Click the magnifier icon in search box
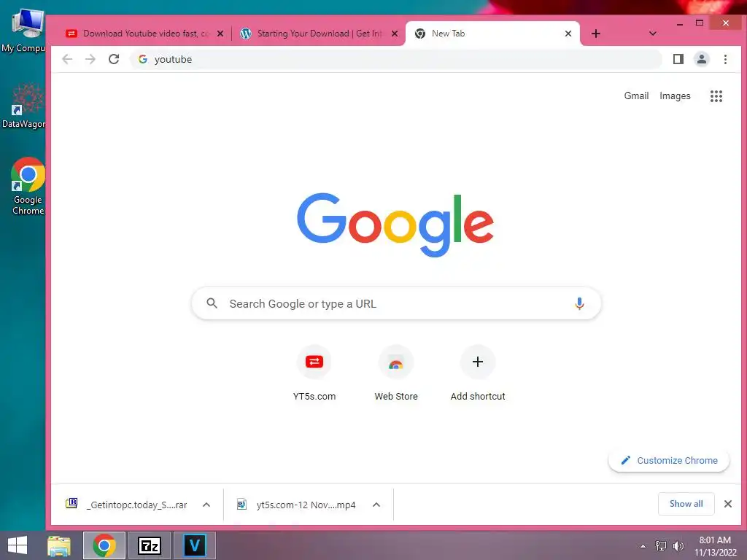The height and width of the screenshot is (560, 747). [x=212, y=303]
